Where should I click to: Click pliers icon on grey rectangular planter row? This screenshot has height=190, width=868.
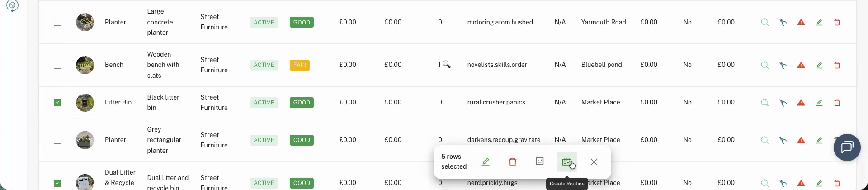(x=783, y=140)
